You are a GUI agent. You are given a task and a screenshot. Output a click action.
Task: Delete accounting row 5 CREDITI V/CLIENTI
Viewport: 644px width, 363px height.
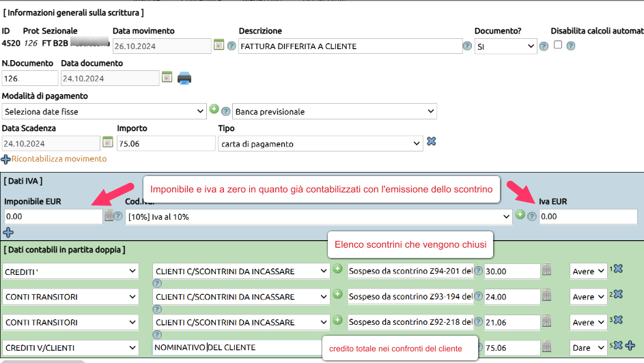[x=618, y=345]
